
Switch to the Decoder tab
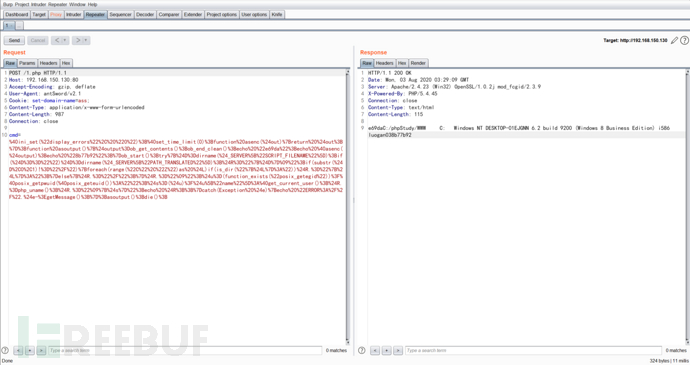[145, 15]
